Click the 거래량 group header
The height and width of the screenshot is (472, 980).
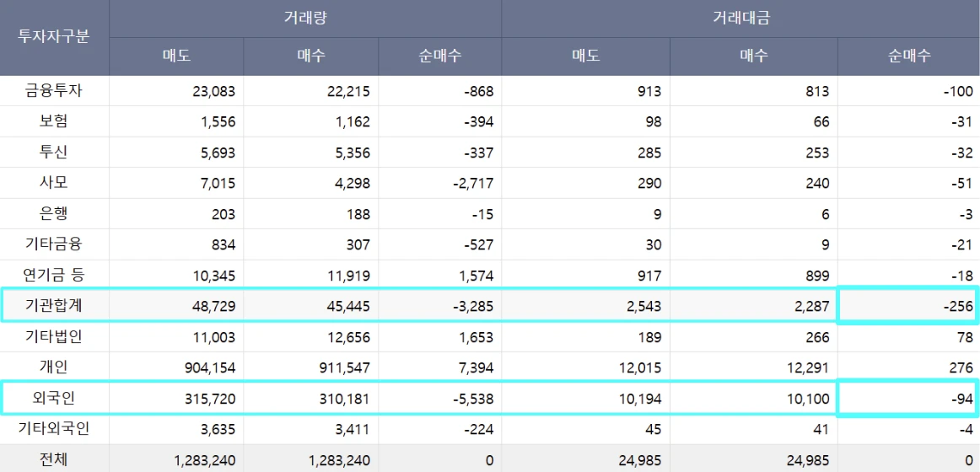(304, 18)
